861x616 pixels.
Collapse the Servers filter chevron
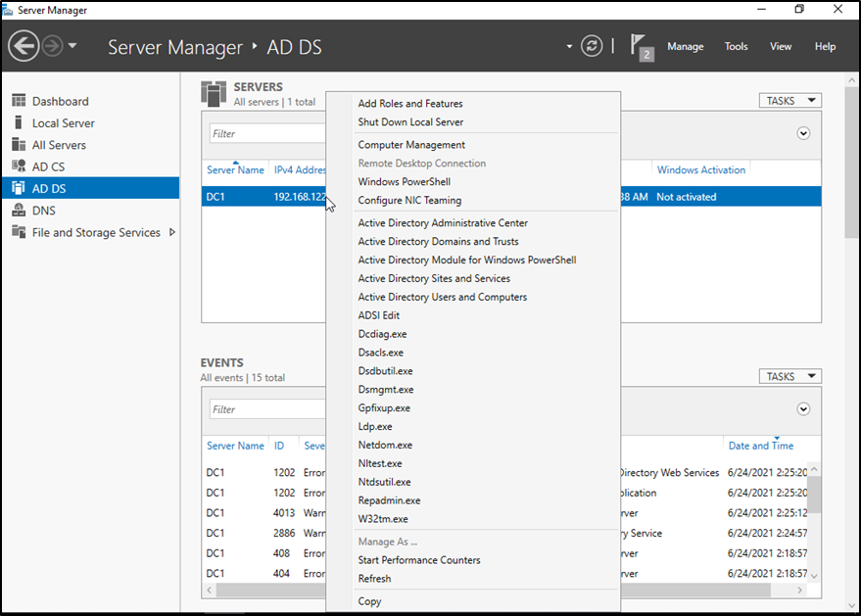point(803,133)
